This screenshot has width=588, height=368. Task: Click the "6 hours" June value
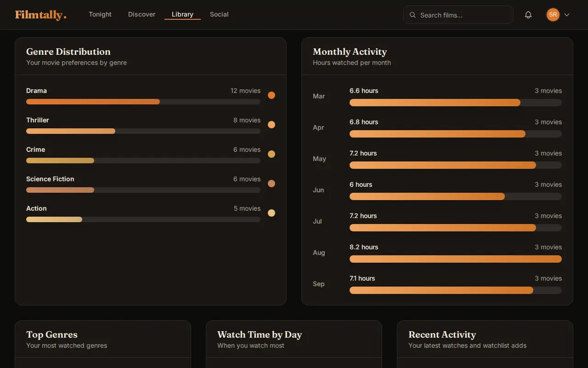click(x=361, y=184)
